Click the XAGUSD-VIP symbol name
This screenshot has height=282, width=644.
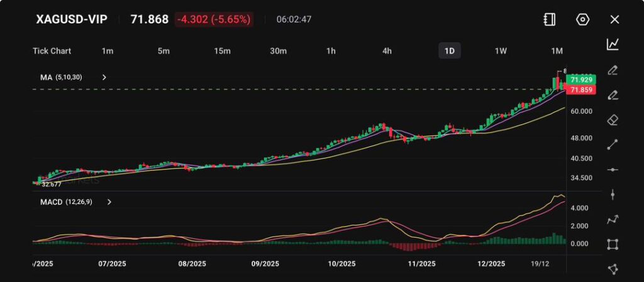tap(71, 19)
